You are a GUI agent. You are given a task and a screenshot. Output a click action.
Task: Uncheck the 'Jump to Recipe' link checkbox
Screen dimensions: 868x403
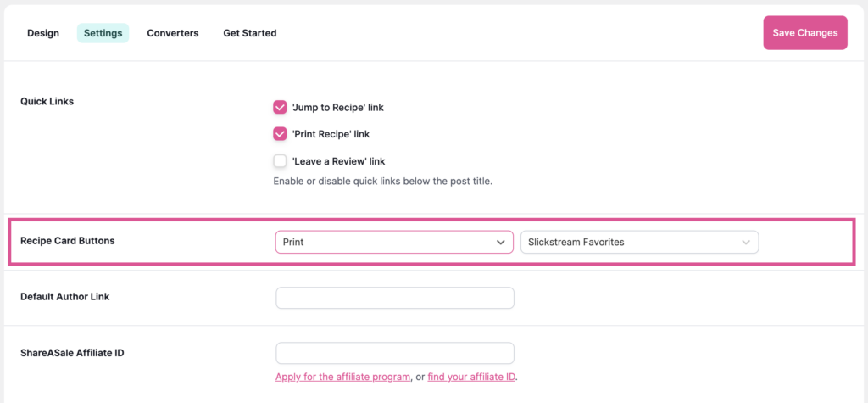coord(280,107)
